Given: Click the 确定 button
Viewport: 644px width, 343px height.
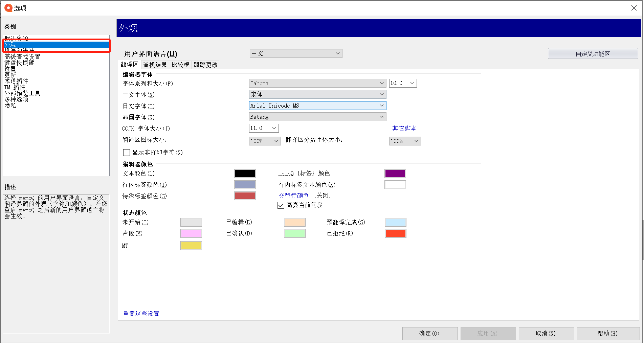Looking at the screenshot, I should click(x=430, y=334).
